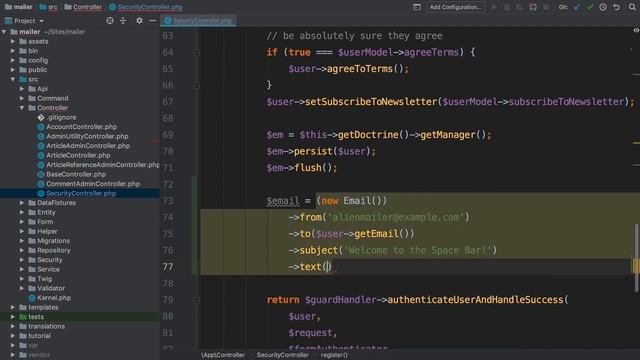This screenshot has width=640, height=360.
Task: Click register() breadcrumb at bottom
Action: 334,355
